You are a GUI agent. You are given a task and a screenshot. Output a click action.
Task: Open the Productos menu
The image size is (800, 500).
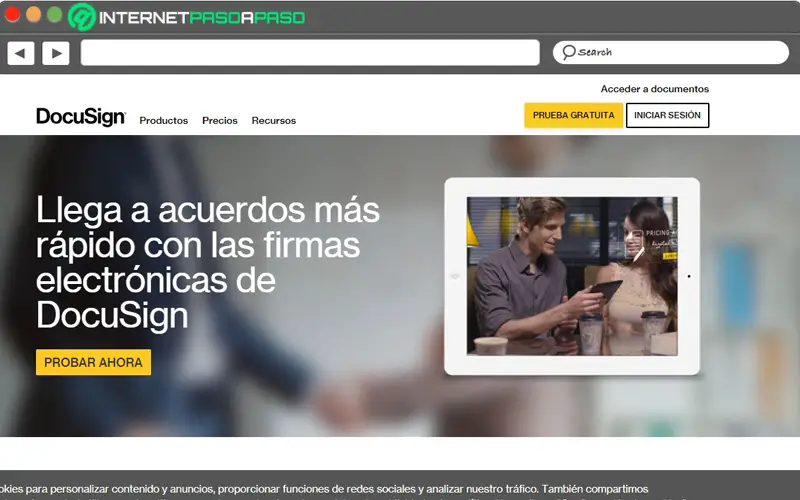pos(164,121)
